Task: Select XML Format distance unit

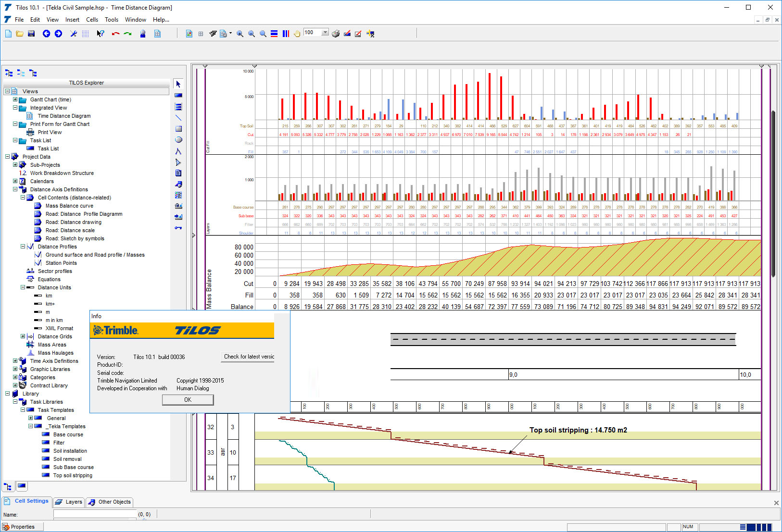Action: point(59,328)
